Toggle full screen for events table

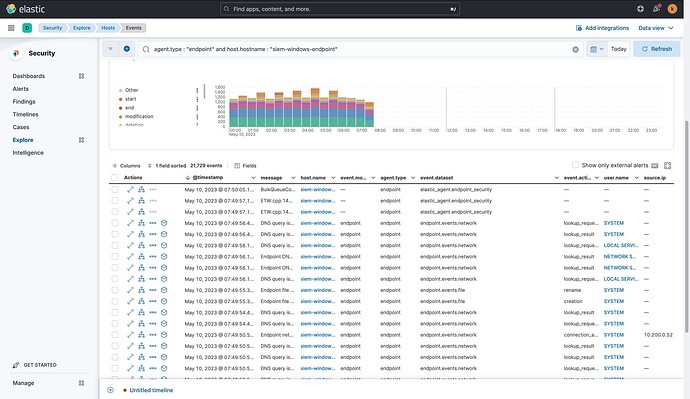[668, 165]
